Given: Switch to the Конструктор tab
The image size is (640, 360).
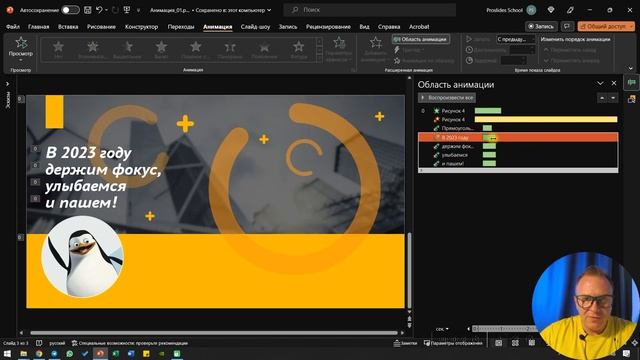Looking at the screenshot, I should point(141,27).
